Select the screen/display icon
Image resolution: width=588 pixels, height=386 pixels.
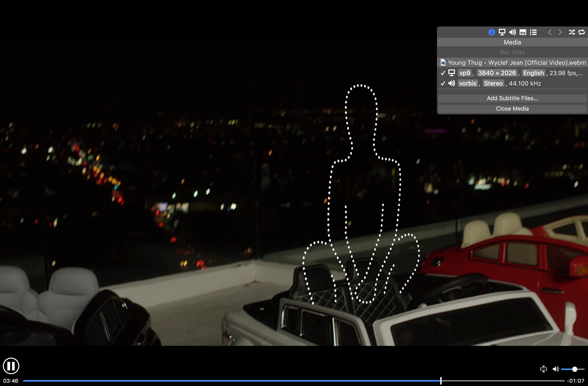point(502,32)
